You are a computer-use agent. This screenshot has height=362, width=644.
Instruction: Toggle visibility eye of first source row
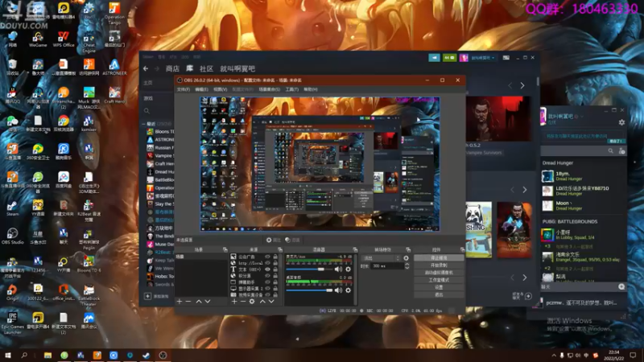coord(268,257)
